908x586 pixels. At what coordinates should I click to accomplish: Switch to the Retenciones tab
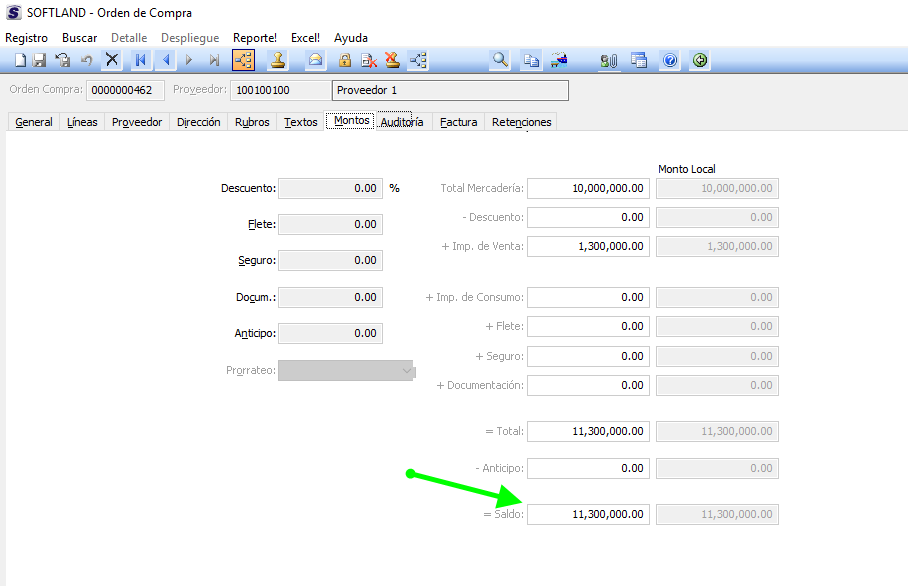coord(521,122)
